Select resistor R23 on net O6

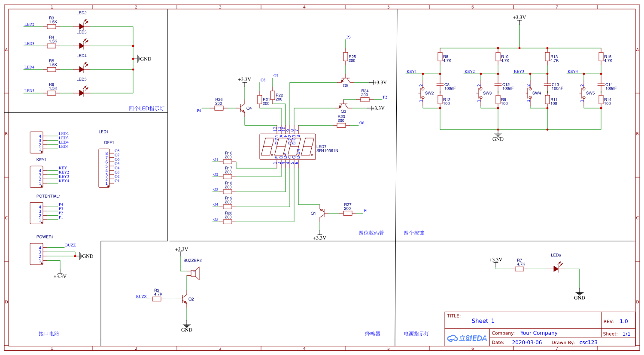pos(341,125)
